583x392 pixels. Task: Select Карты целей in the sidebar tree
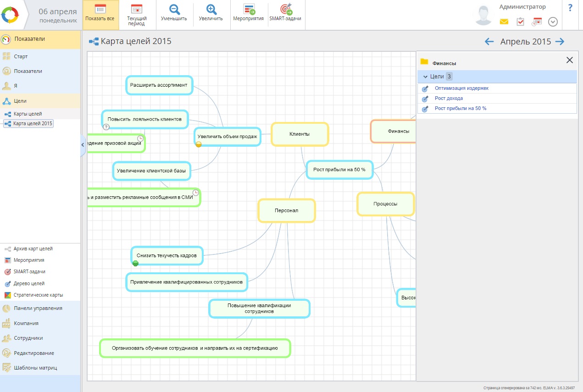tap(27, 114)
